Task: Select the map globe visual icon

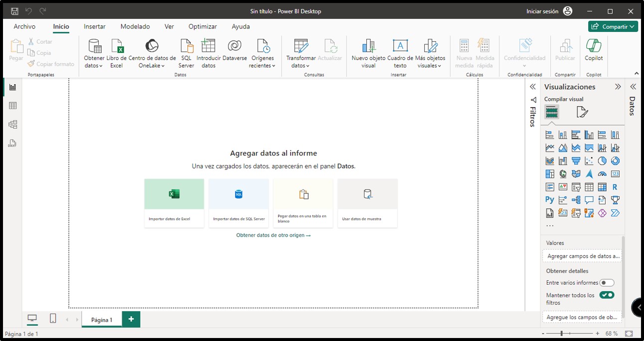Action: pos(562,173)
